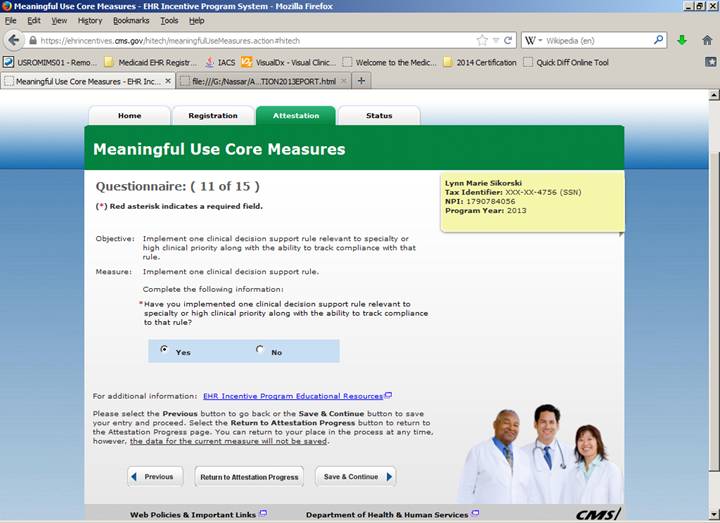Open the address bar history dropdown
The height and width of the screenshot is (523, 720).
pyautogui.click(x=495, y=40)
